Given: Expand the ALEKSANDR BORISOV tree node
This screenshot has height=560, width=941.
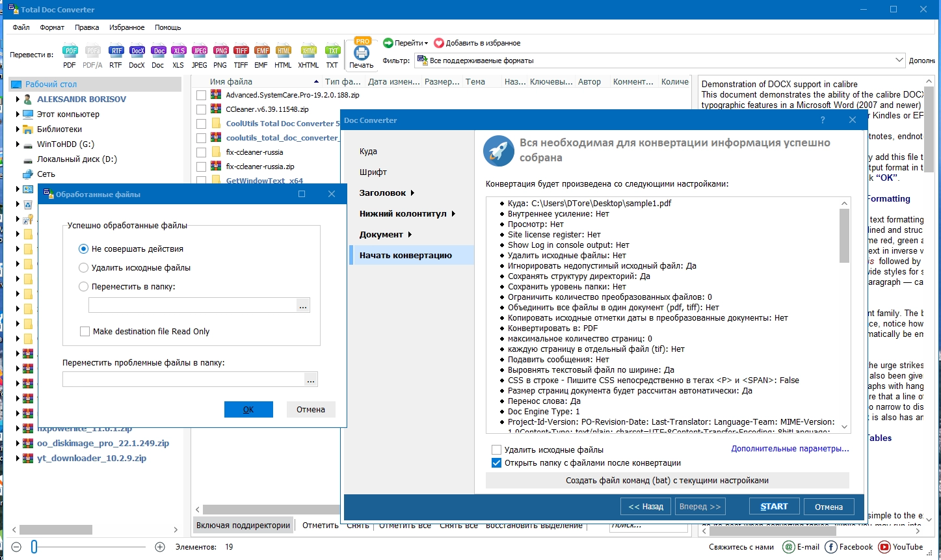Looking at the screenshot, I should click(x=18, y=100).
